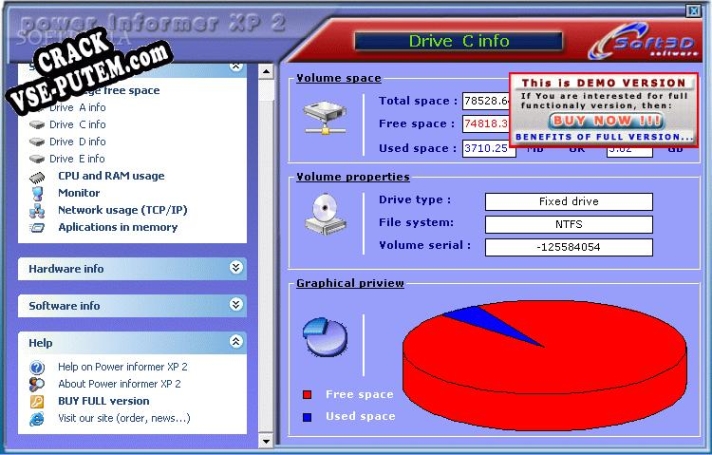
Task: Click the Used space 3710.25 field
Action: (x=489, y=148)
